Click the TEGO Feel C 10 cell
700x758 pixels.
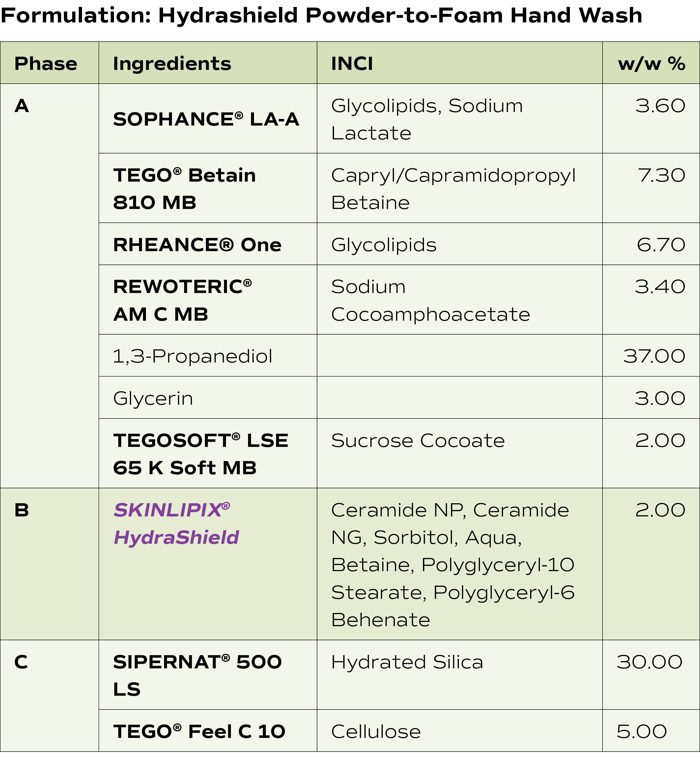pyautogui.click(x=199, y=731)
